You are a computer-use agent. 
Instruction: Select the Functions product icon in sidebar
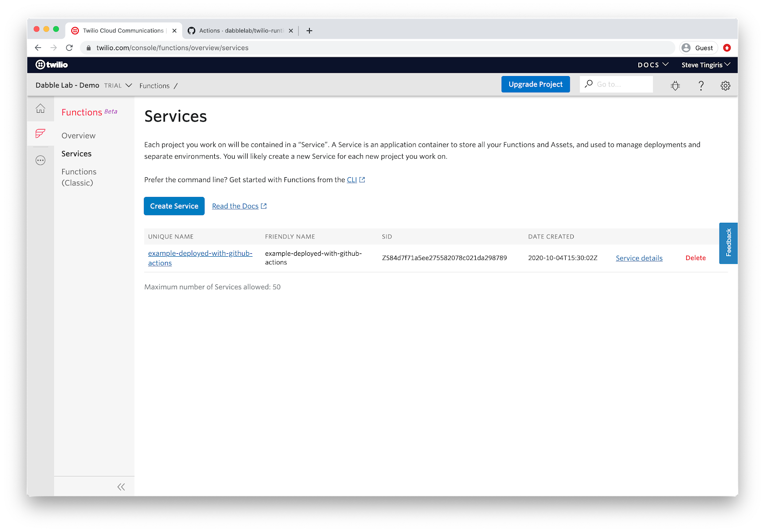click(x=41, y=133)
